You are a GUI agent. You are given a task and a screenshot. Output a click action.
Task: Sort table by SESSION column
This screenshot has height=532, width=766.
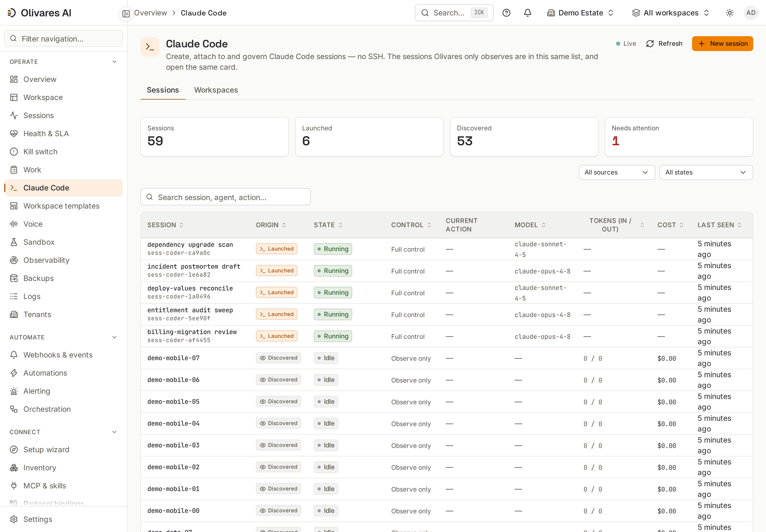(x=165, y=225)
